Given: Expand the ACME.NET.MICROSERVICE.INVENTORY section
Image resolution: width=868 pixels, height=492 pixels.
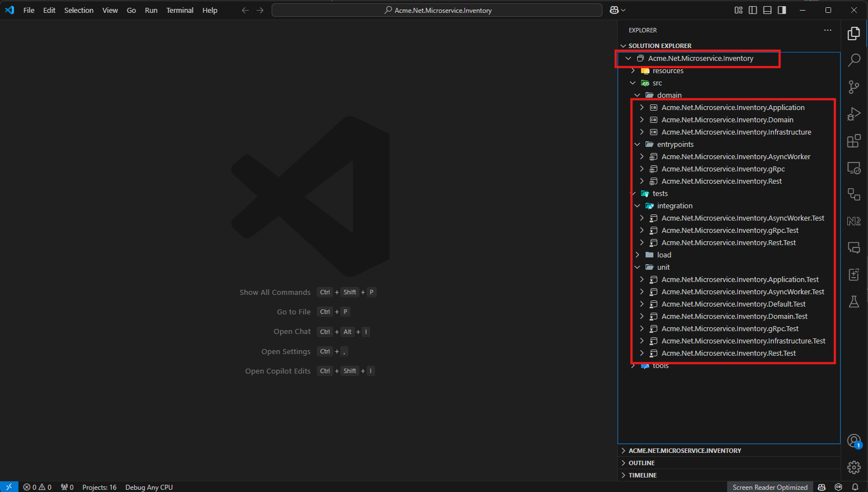Looking at the screenshot, I should (x=729, y=451).
